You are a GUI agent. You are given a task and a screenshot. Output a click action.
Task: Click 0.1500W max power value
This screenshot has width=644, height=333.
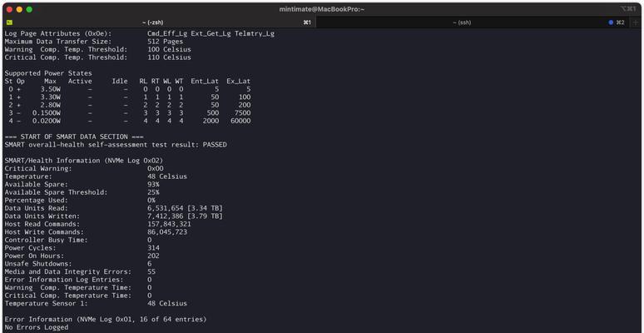tap(47, 113)
